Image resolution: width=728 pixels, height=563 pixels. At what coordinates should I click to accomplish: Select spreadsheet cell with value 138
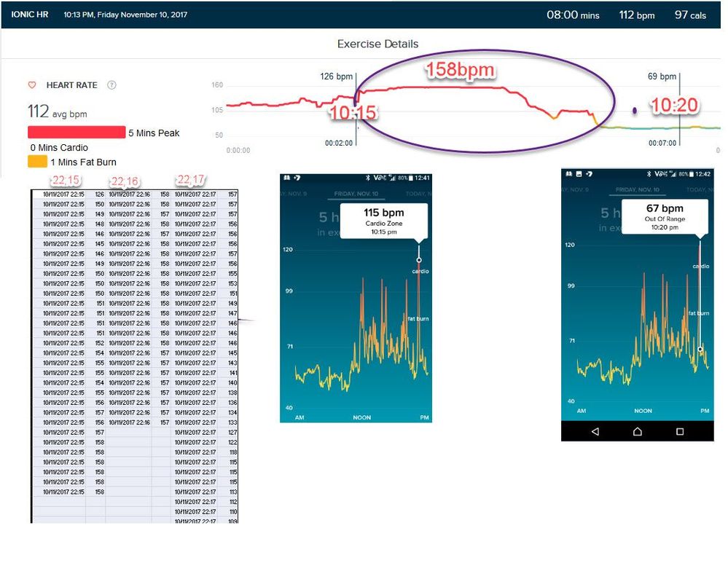(228, 393)
